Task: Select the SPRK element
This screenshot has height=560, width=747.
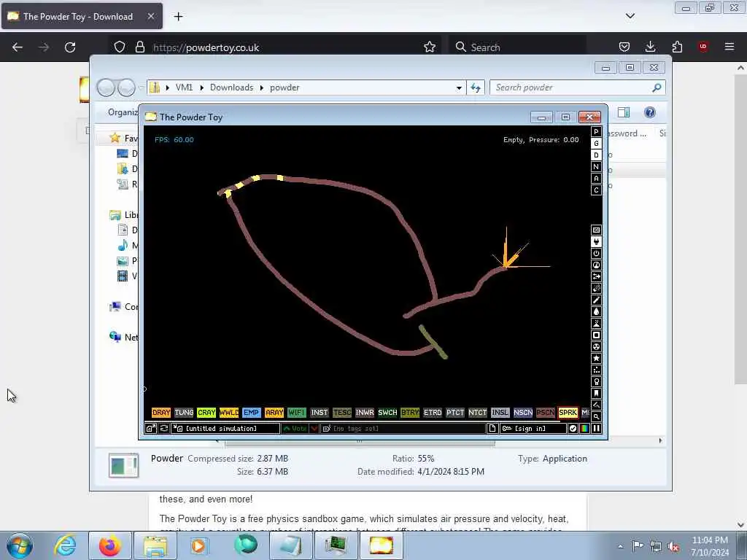Action: point(568,413)
